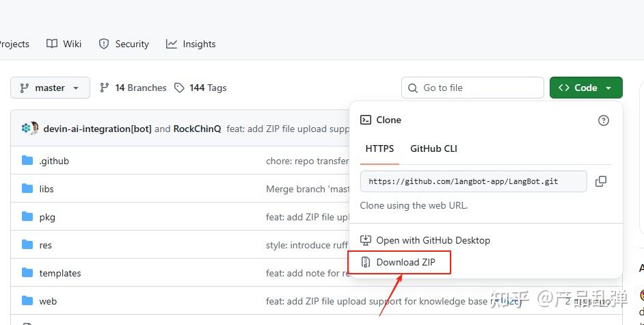This screenshot has width=644, height=325.
Task: Open the Wiki repository tab
Action: (x=64, y=44)
